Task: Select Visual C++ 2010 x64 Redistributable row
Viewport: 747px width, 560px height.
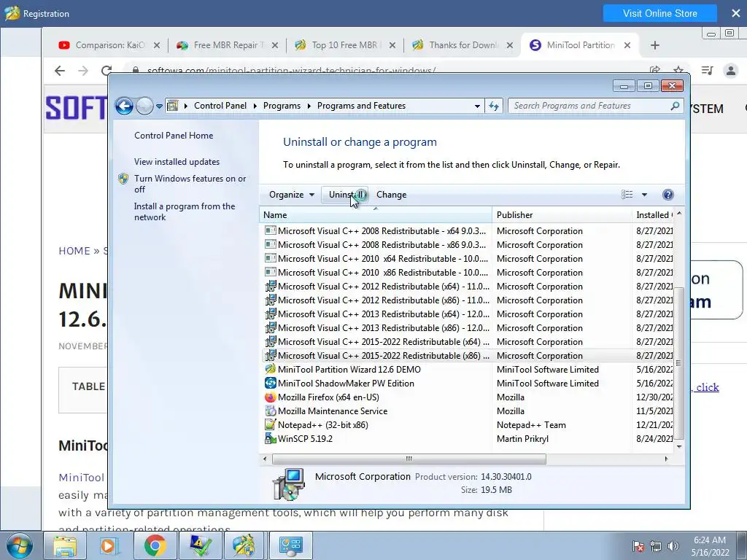Action: [468, 259]
